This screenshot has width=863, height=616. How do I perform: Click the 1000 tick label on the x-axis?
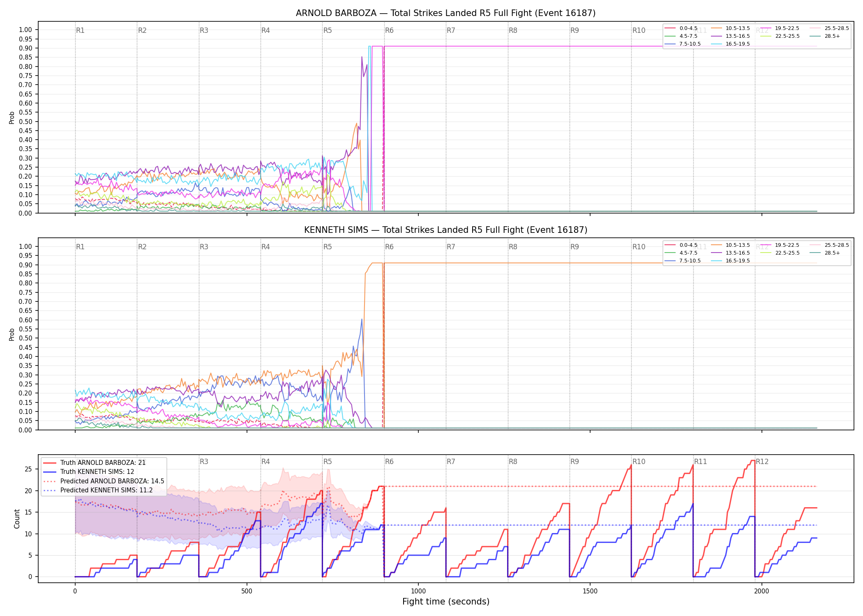(x=418, y=591)
